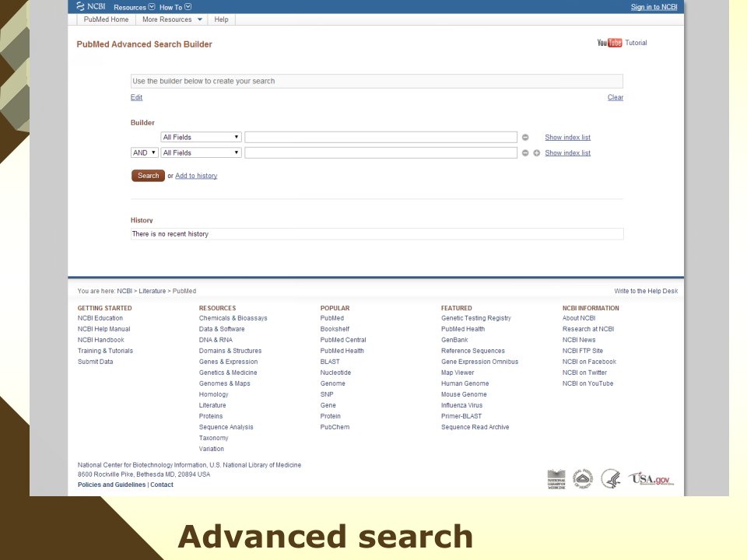Click the USA.gov logo in footer
Viewport: 747px width, 560px height.
(x=651, y=478)
